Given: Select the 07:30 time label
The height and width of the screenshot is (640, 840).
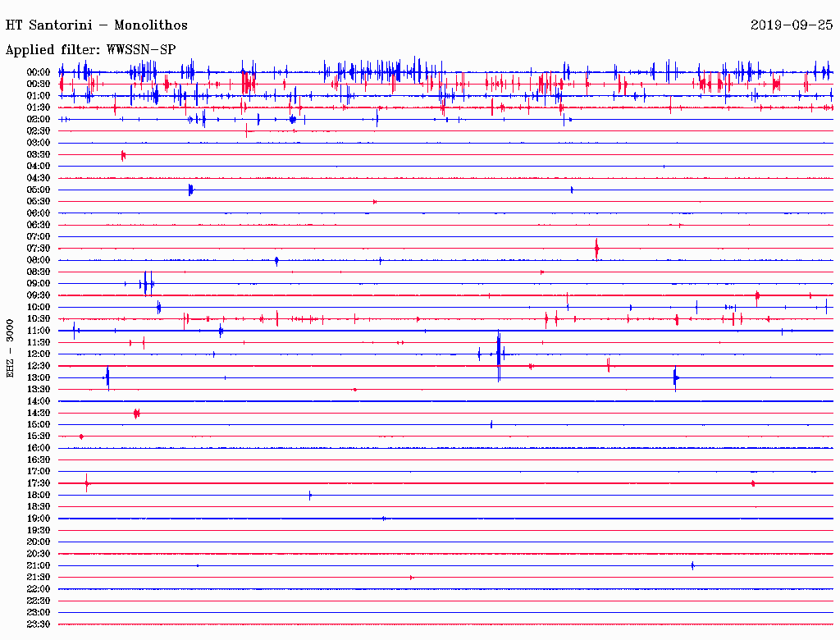Looking at the screenshot, I should [39, 249].
